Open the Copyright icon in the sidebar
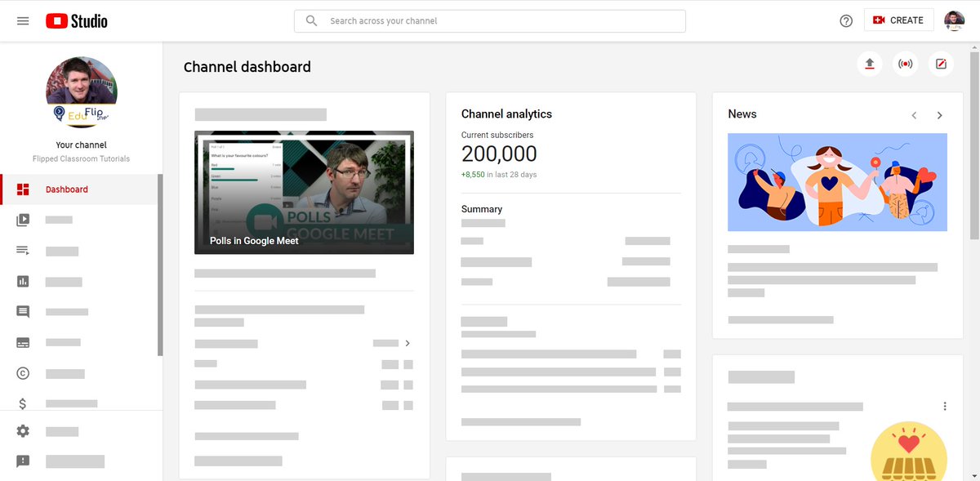This screenshot has width=980, height=481. coord(23,373)
